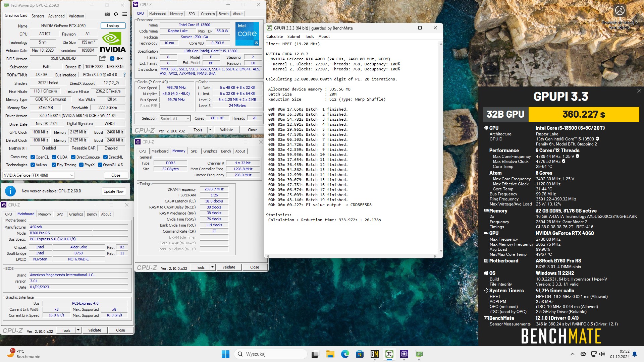The height and width of the screenshot is (362, 644).
Task: Click Update Now in GPU-Z
Action: [113, 191]
